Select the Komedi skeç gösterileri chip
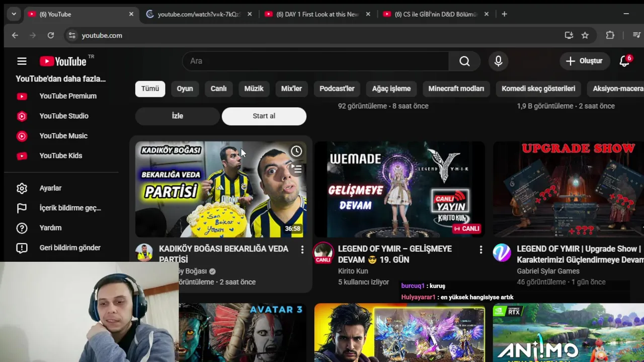This screenshot has height=362, width=644. click(538, 88)
